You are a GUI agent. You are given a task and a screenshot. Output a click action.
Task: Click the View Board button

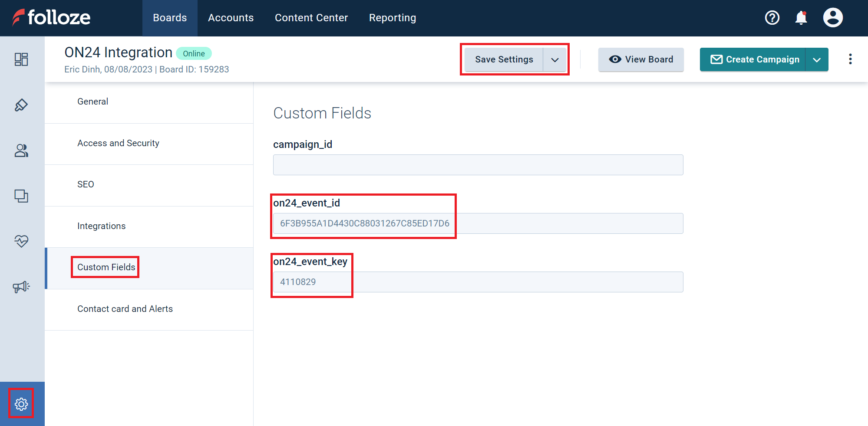[x=640, y=60]
